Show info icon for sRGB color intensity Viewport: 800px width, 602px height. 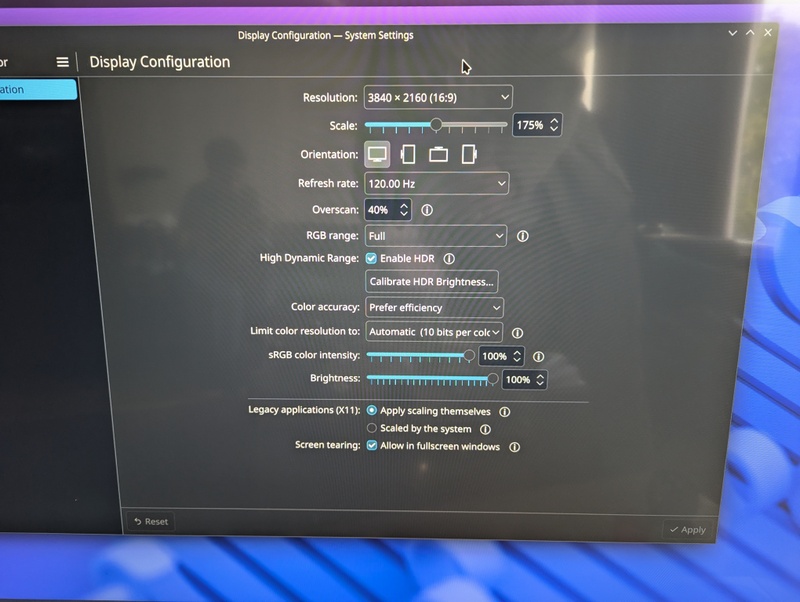point(538,357)
